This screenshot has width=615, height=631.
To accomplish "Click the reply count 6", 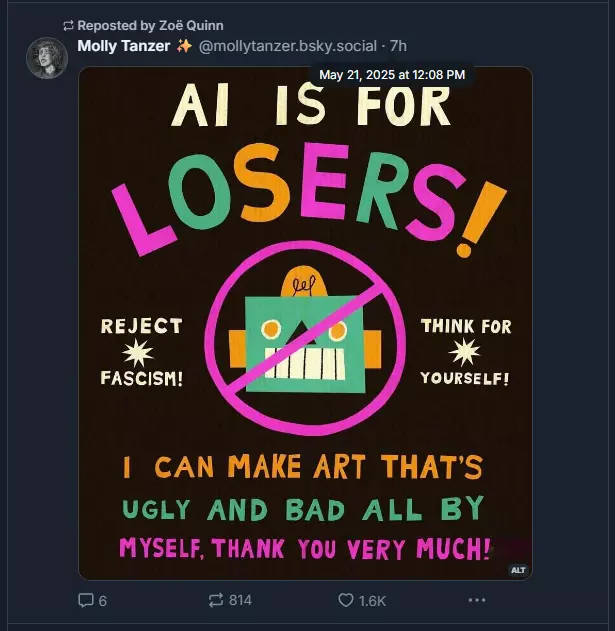I will (103, 601).
